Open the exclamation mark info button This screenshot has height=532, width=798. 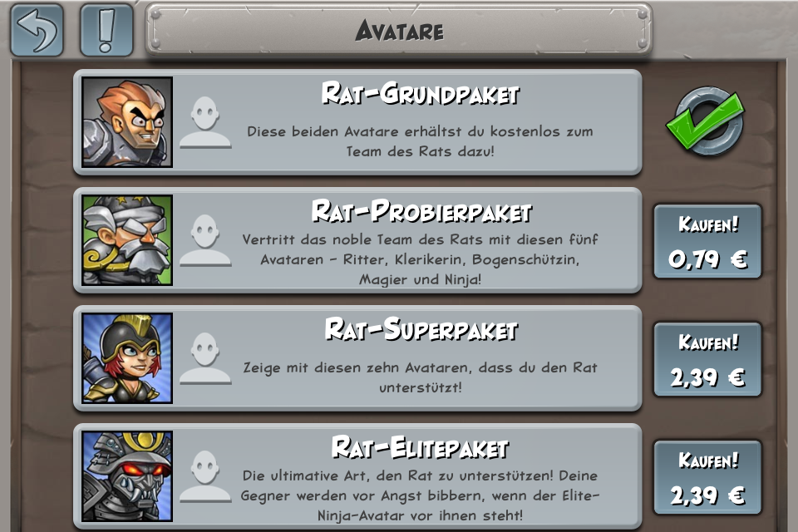click(x=106, y=30)
